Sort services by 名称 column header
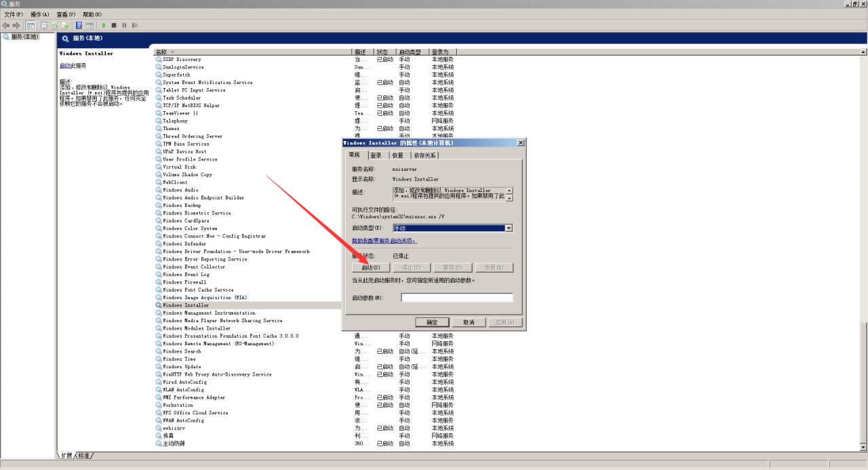This screenshot has height=470, width=868. tap(253, 52)
